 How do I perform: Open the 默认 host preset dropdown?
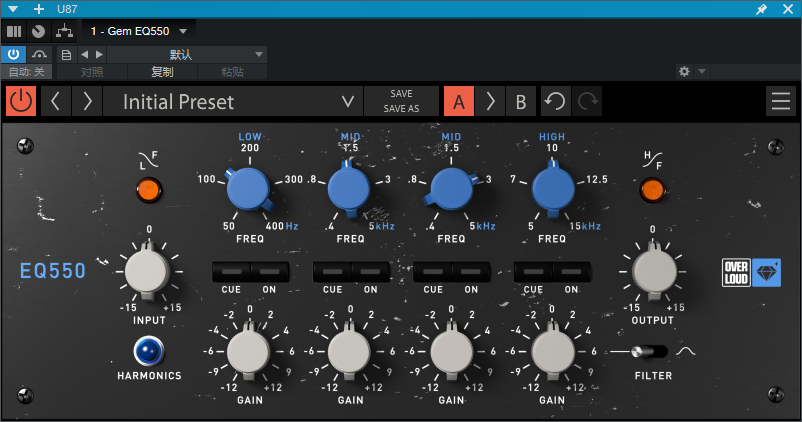pos(187,54)
